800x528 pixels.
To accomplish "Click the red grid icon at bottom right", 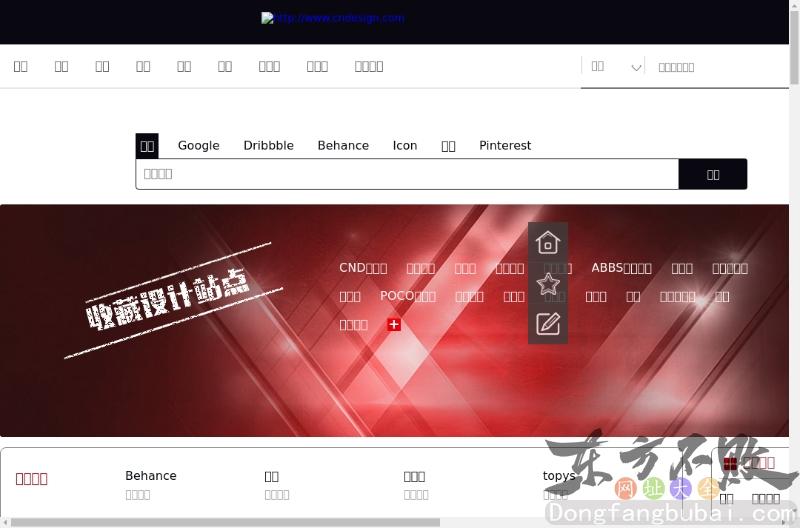I will (730, 463).
